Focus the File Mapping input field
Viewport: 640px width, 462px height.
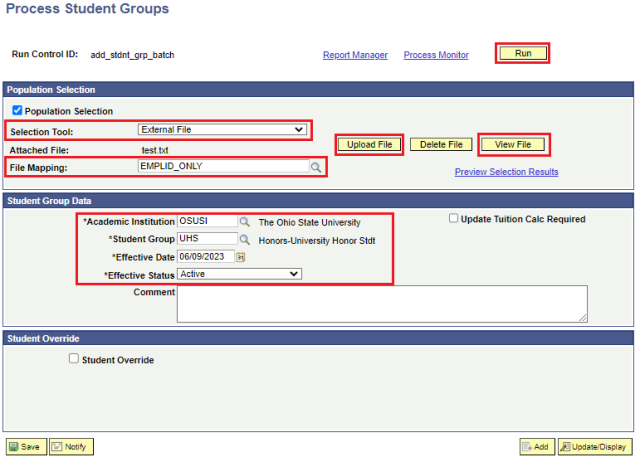click(x=224, y=166)
